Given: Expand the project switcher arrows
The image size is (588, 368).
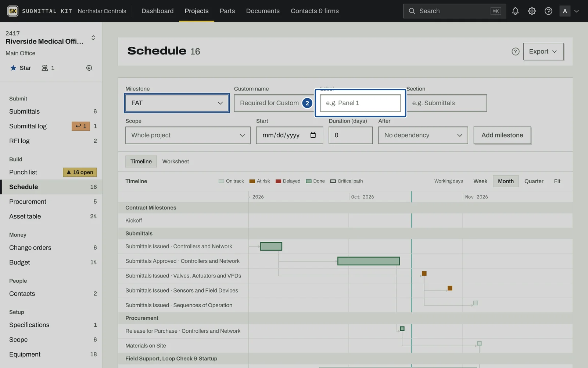Looking at the screenshot, I should [x=93, y=38].
